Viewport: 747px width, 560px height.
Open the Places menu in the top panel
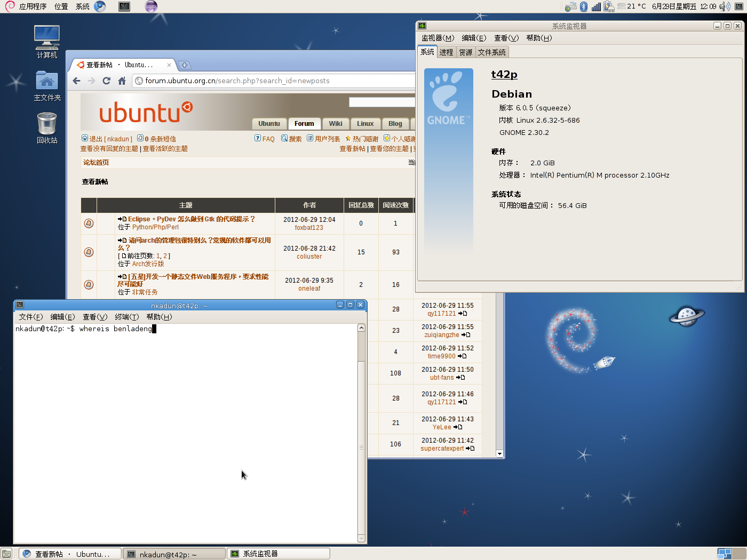(61, 6)
